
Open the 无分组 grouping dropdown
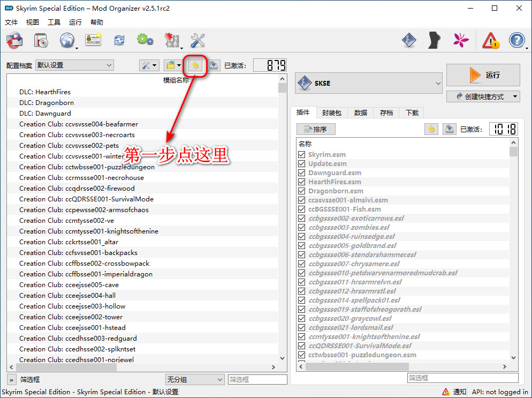194,379
